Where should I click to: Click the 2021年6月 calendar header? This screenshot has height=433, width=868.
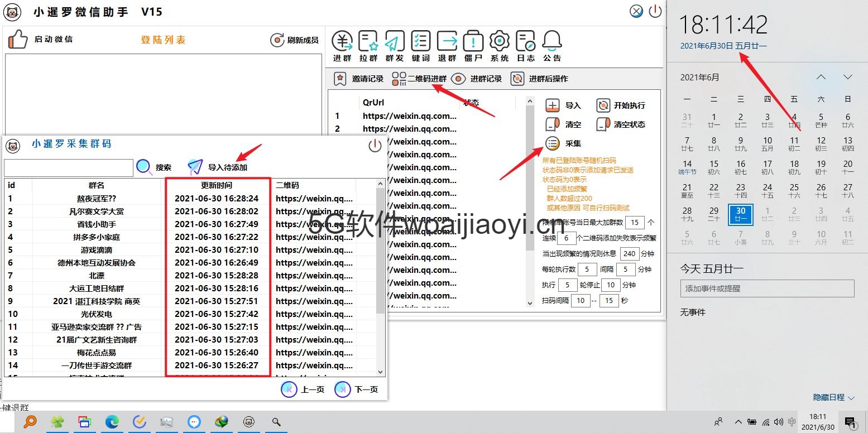(x=700, y=78)
